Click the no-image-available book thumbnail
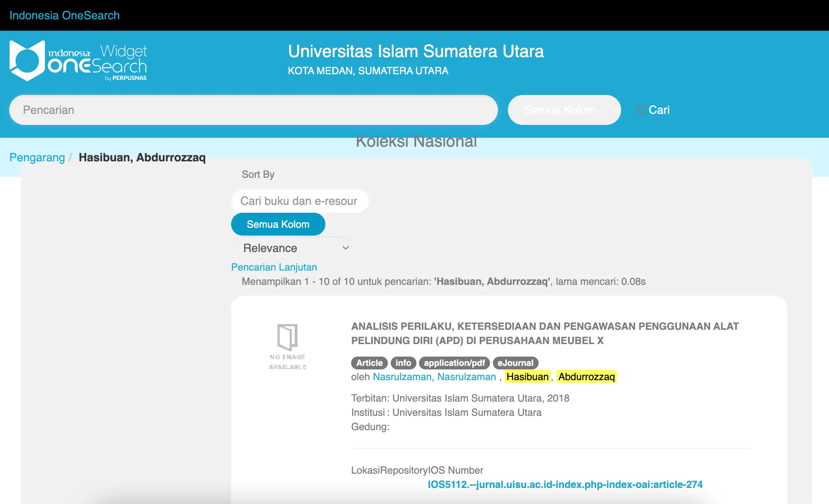The width and height of the screenshot is (829, 504). [288, 346]
